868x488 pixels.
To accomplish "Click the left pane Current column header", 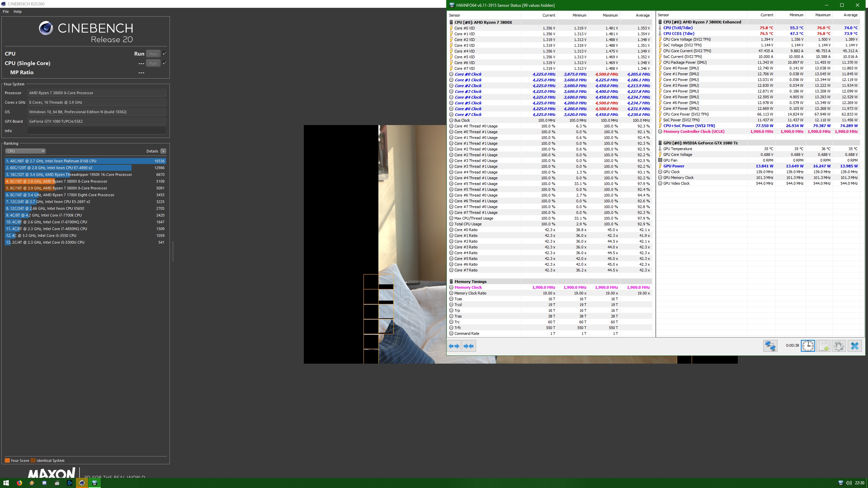I will point(539,15).
